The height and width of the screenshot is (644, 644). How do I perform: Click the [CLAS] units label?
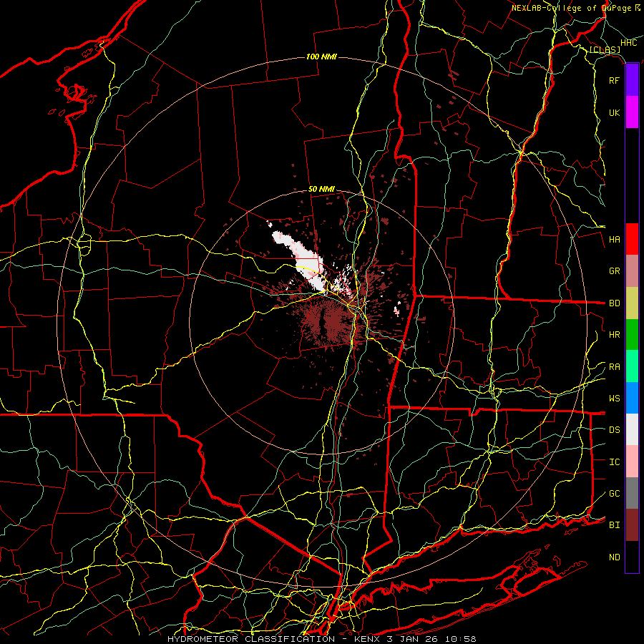coord(605,50)
